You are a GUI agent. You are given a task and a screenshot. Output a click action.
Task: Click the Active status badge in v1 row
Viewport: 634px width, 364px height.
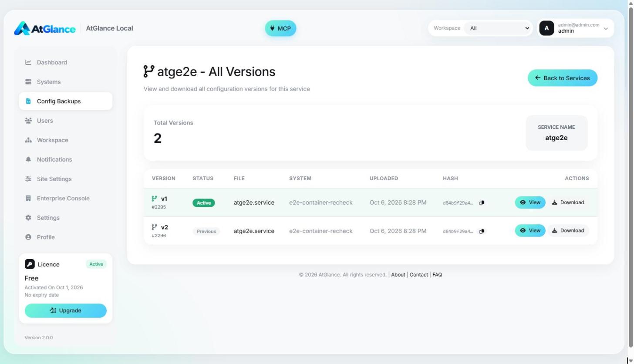pos(204,203)
